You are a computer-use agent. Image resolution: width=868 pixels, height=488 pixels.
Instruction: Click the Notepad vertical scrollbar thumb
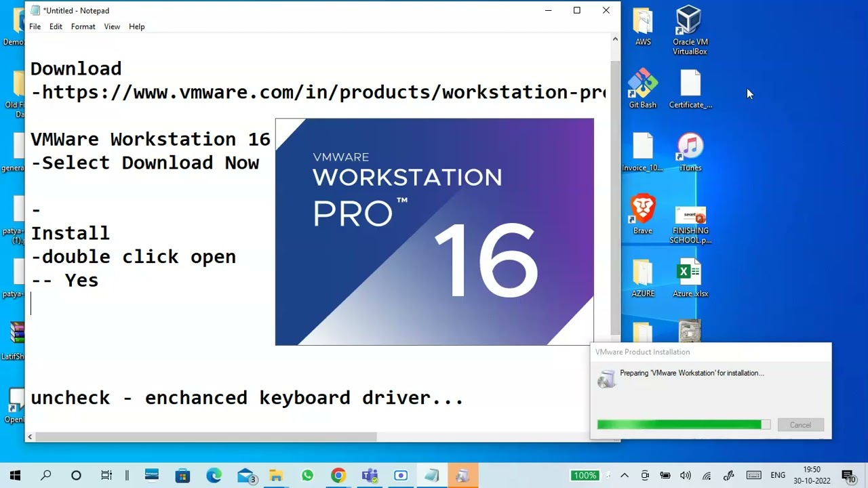(x=615, y=197)
